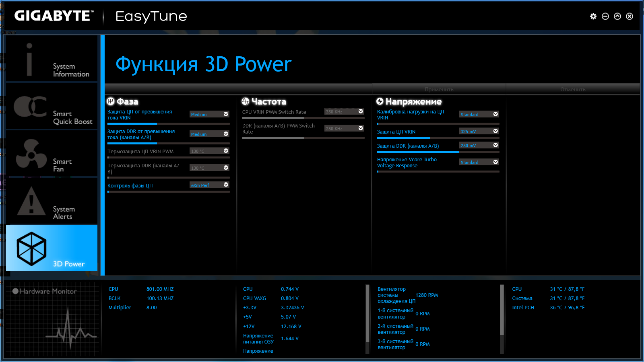
Task: Click slider under Контроль фазы ЦП
Action: click(x=169, y=191)
